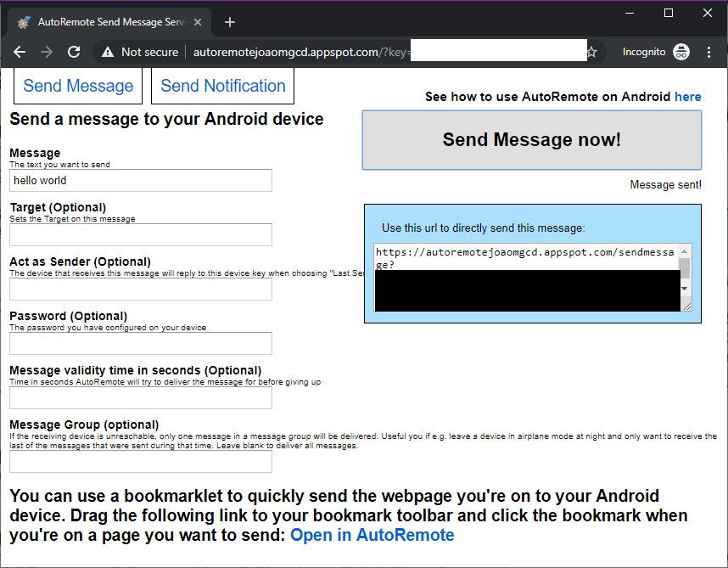
Task: Click the Not secure warning triangle icon
Action: (x=108, y=52)
